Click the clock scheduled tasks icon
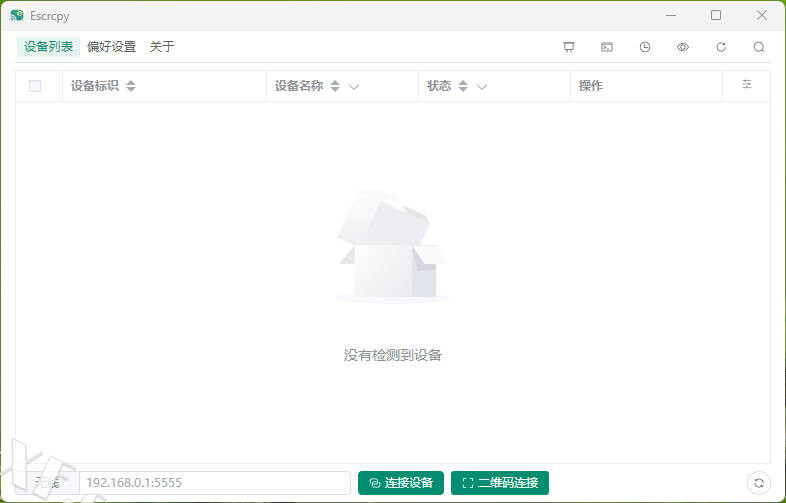The width and height of the screenshot is (786, 503). pyautogui.click(x=645, y=47)
